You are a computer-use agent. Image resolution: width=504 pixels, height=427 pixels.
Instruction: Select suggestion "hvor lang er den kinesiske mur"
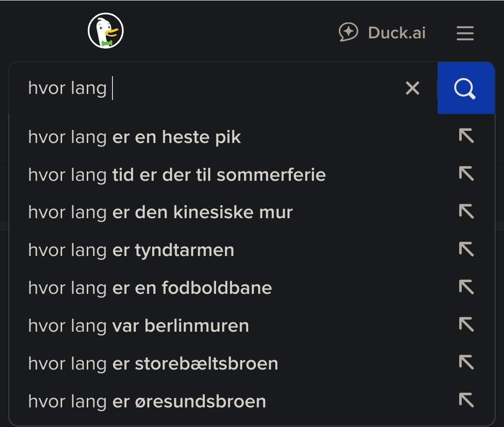[x=160, y=213]
